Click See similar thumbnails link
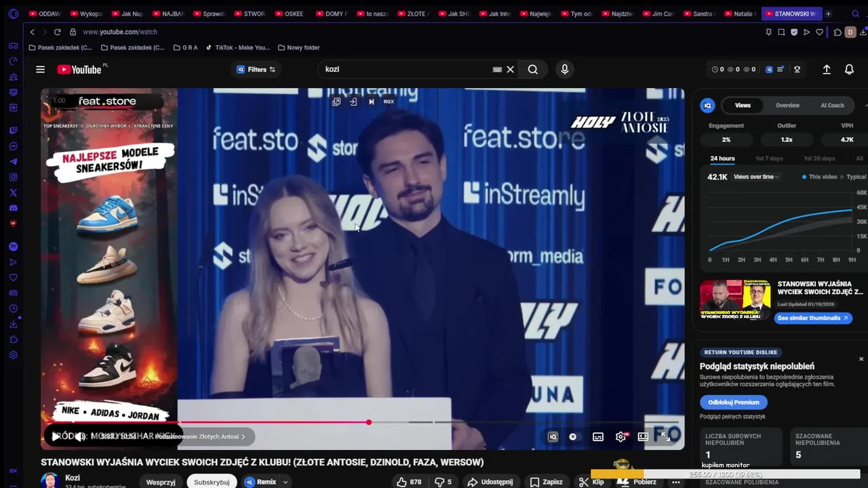The height and width of the screenshot is (488, 868). [812, 318]
